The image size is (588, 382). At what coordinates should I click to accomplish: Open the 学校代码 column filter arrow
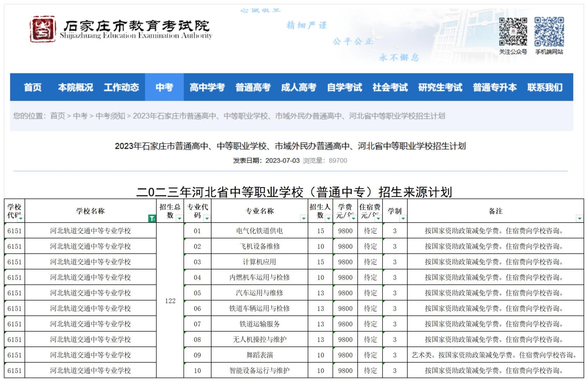[x=20, y=218]
